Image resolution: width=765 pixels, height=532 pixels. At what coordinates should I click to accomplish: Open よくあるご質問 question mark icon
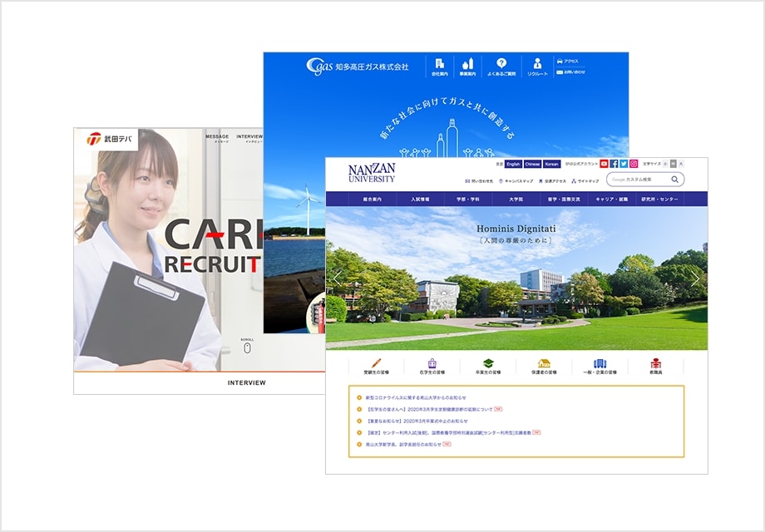(501, 63)
